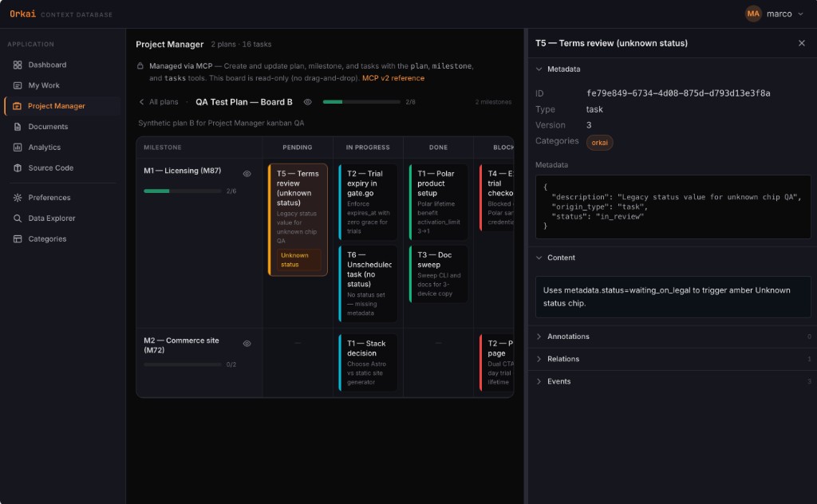Screen dimensions: 817x504
Task: Open T4 trial checkout blocked card
Action: (496, 197)
